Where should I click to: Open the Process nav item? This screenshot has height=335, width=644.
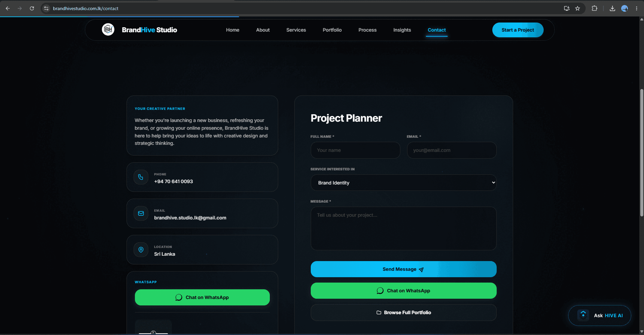[367, 30]
